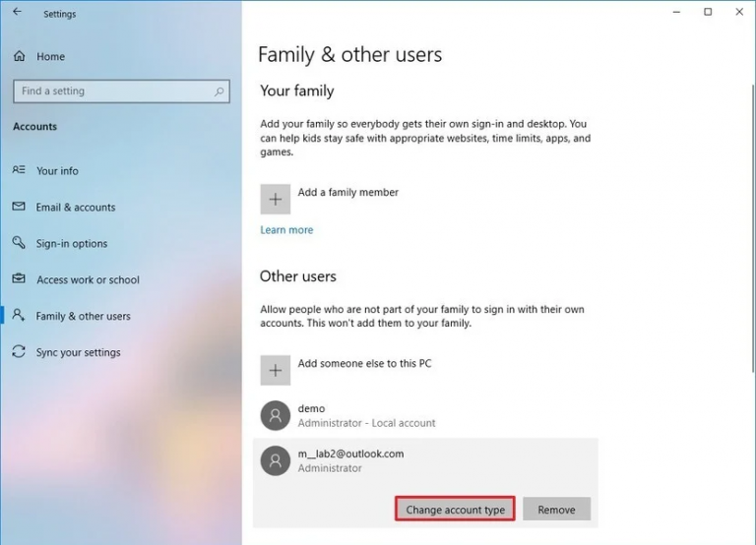
Task: Click the Your info icon
Action: [19, 169]
